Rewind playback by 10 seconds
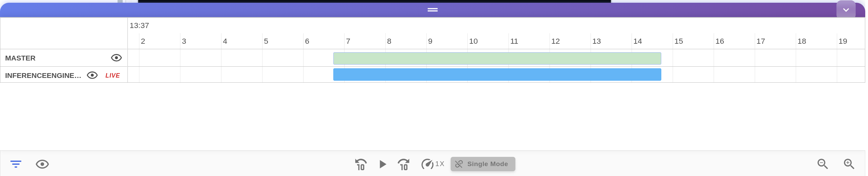Image resolution: width=868 pixels, height=176 pixels. (x=360, y=164)
